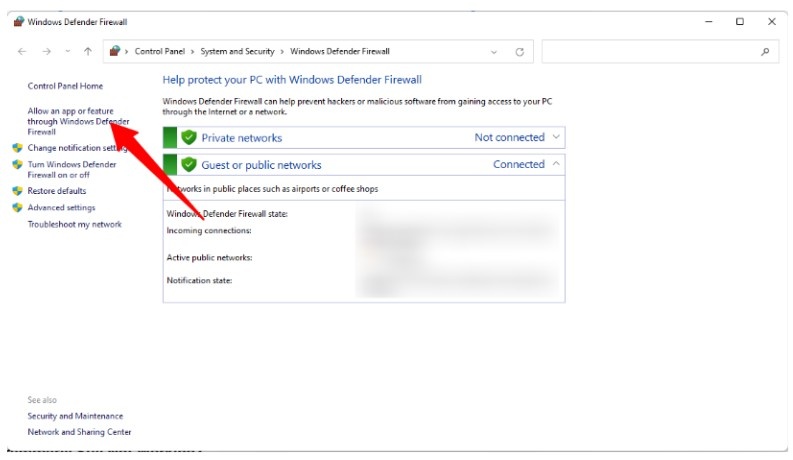Open the recent locations chevron
Image resolution: width=793 pixels, height=460 pixels.
[x=68, y=52]
